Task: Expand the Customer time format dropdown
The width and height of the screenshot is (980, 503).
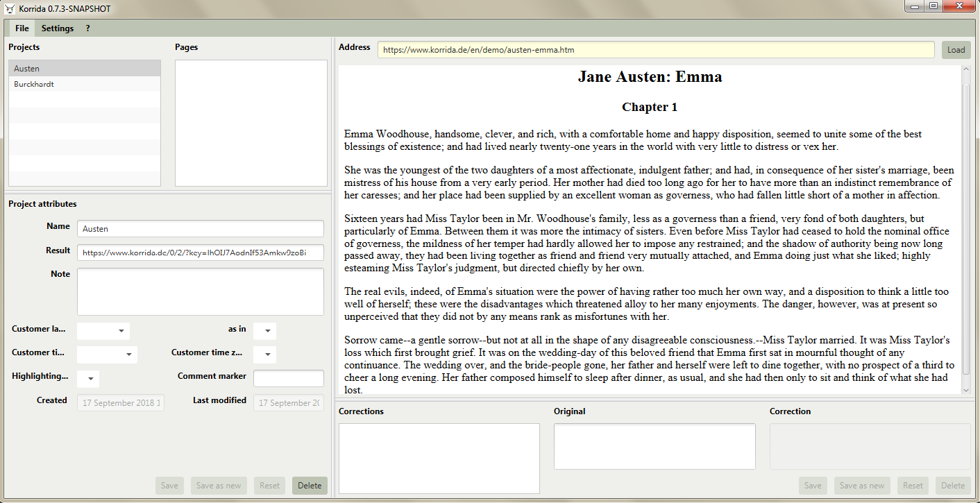Action: [x=107, y=355]
